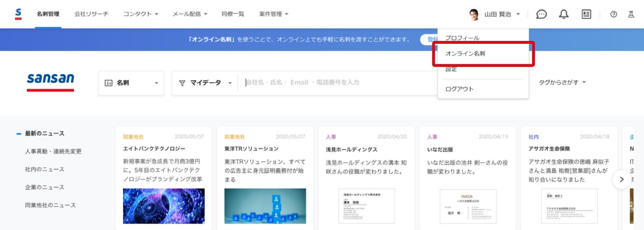Expand the コンタクト menu
644x230 pixels.
pos(141,14)
